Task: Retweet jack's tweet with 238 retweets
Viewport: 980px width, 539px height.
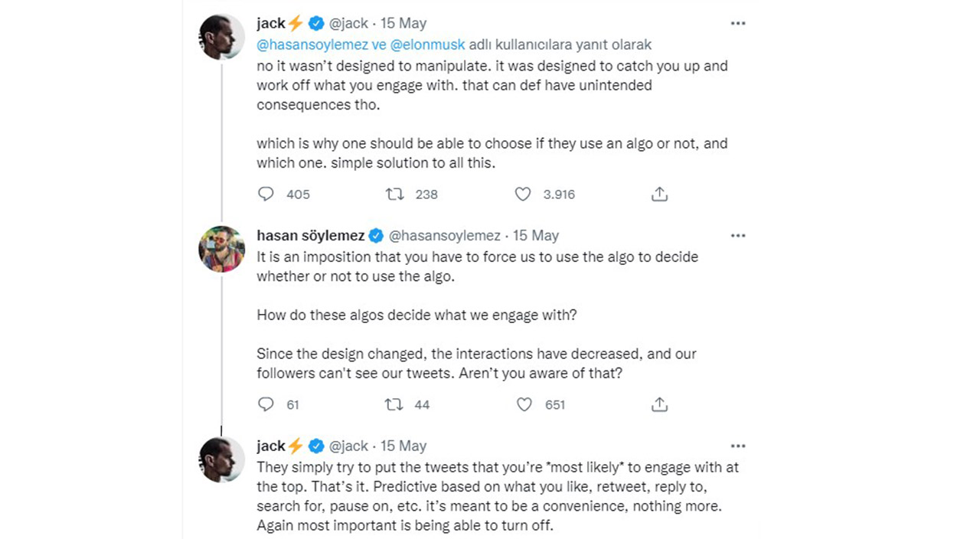Action: tap(394, 194)
